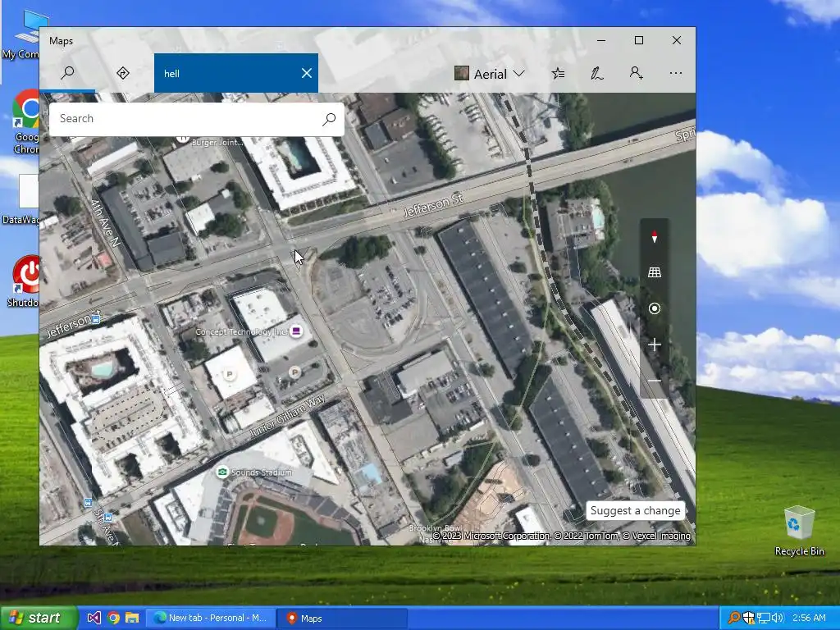Image resolution: width=840 pixels, height=630 pixels.
Task: Select the Google Chrome desktop shortcut
Action: [x=25, y=123]
